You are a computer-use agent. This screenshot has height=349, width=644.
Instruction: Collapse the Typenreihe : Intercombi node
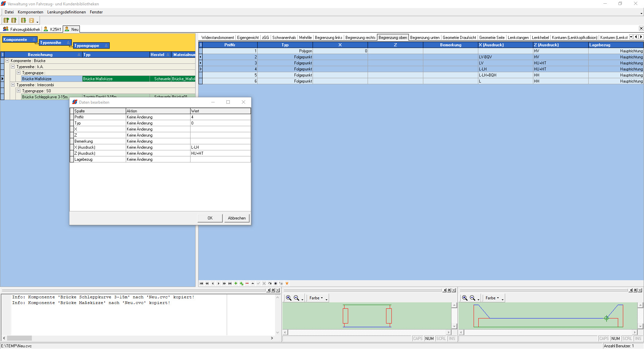[13, 85]
